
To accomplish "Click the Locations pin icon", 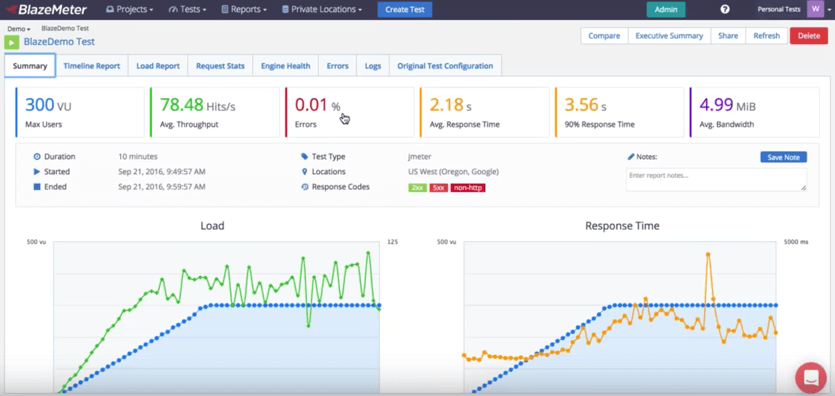I will (x=305, y=172).
